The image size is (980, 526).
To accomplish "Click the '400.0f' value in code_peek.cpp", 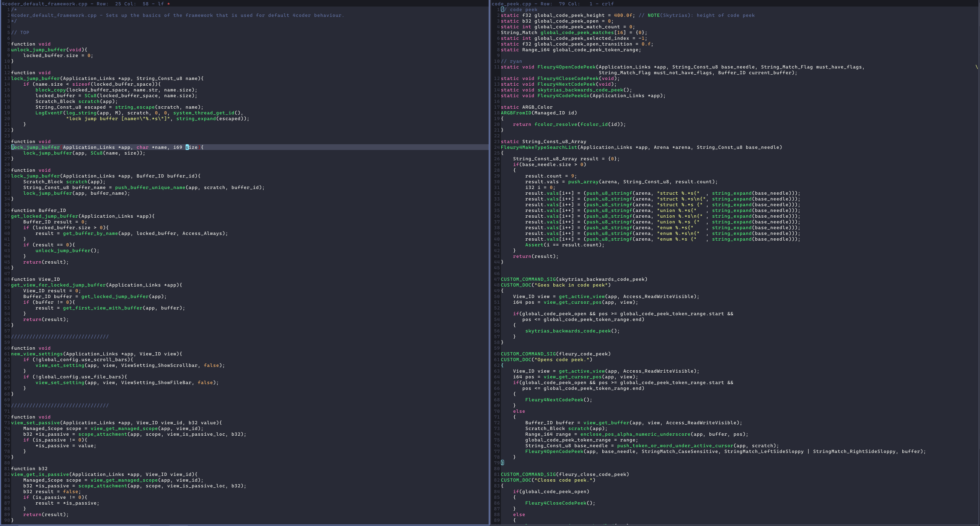I will click(623, 15).
